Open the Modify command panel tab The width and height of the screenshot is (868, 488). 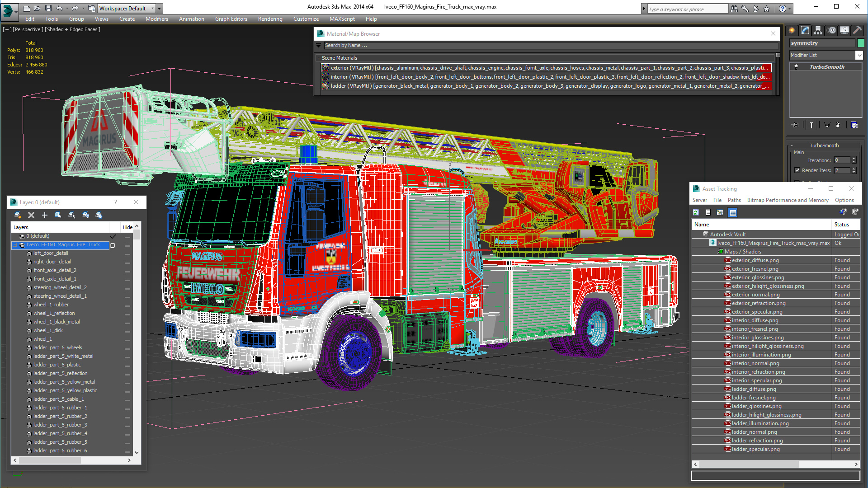tap(805, 30)
